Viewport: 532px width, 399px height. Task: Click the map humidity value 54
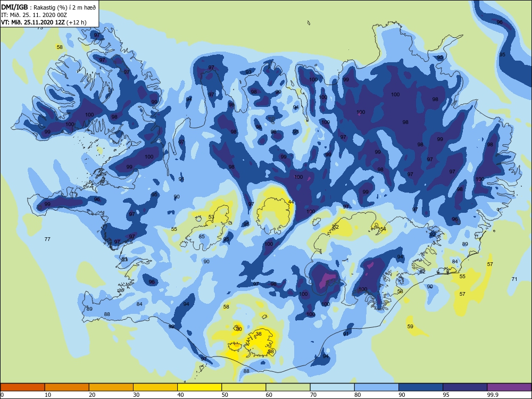point(383,229)
